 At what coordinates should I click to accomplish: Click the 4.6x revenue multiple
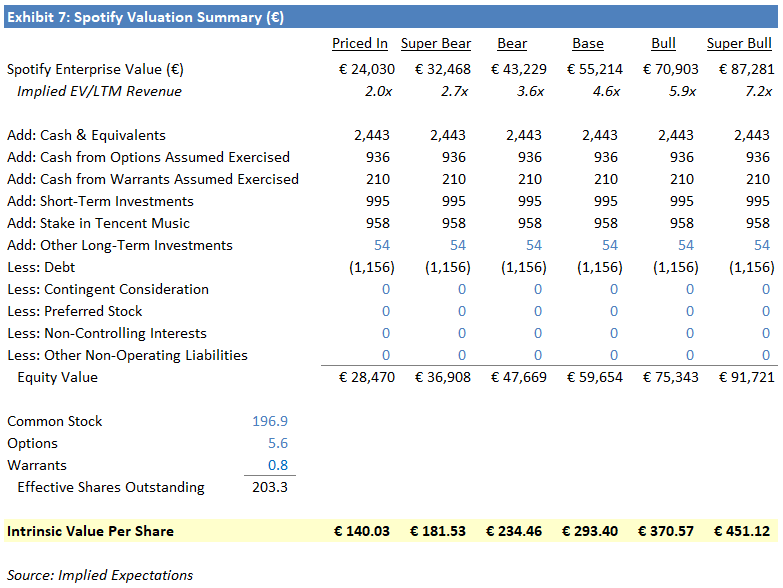click(606, 91)
